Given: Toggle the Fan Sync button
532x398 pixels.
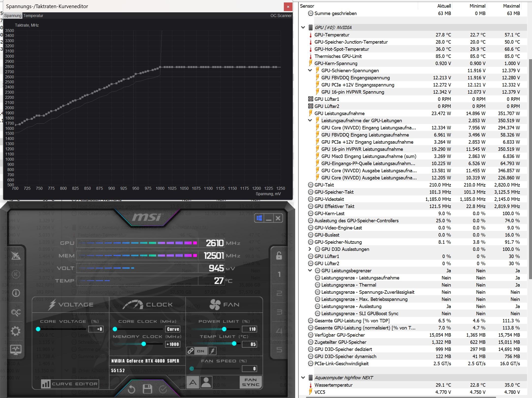Looking at the screenshot, I should pos(250,382).
